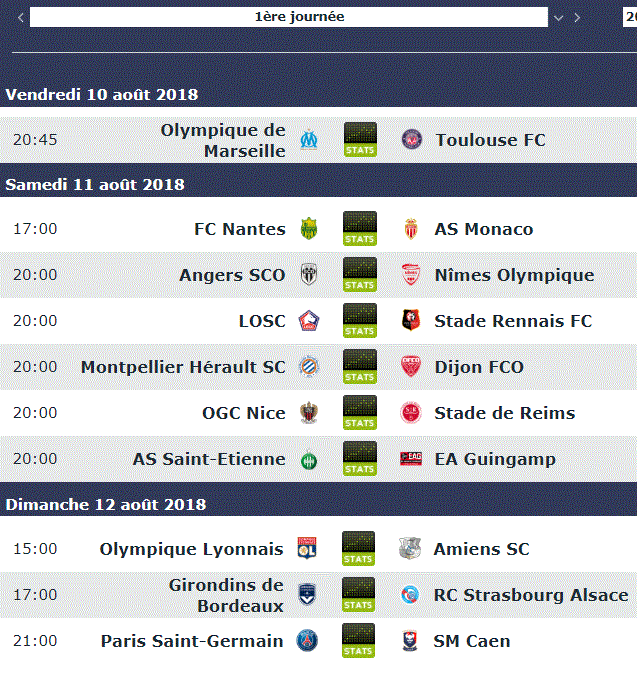Open the partially visible season selector

pos(630,17)
